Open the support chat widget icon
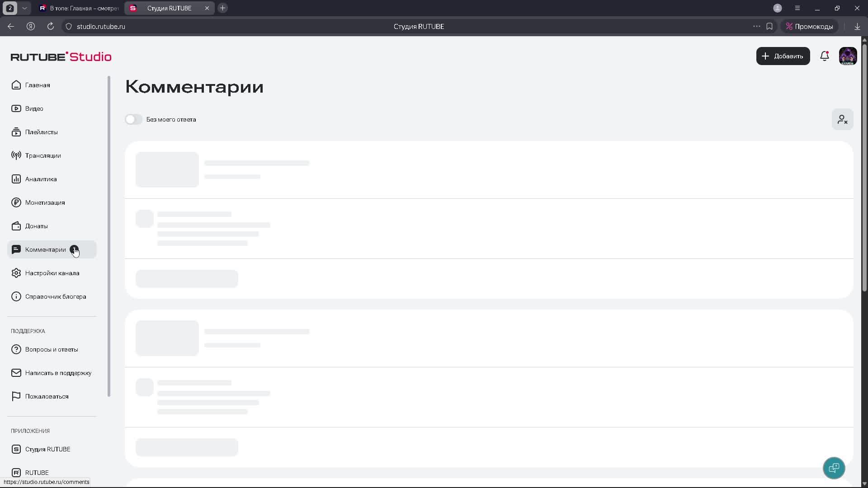Screen dimensions: 868x488 pos(834,468)
